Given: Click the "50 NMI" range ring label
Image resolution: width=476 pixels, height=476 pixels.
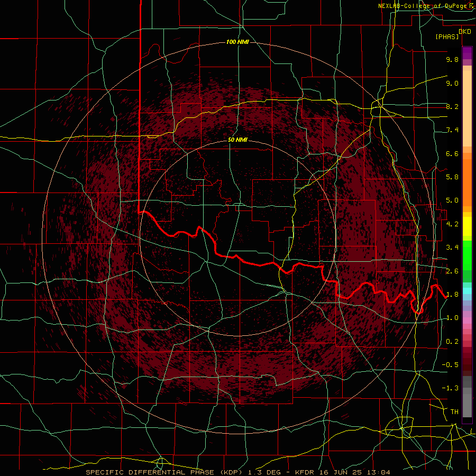Looking at the screenshot, I should point(237,140).
